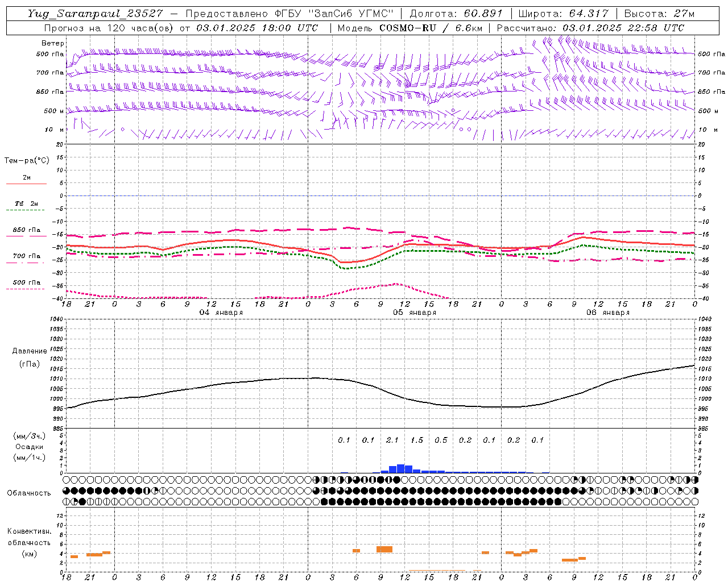Select the Осадки precipitation label

click(x=29, y=447)
